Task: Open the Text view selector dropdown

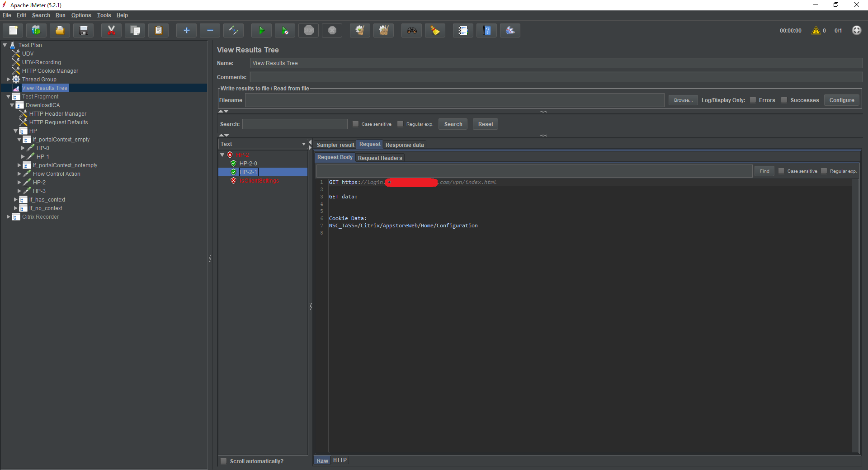Action: tap(303, 144)
